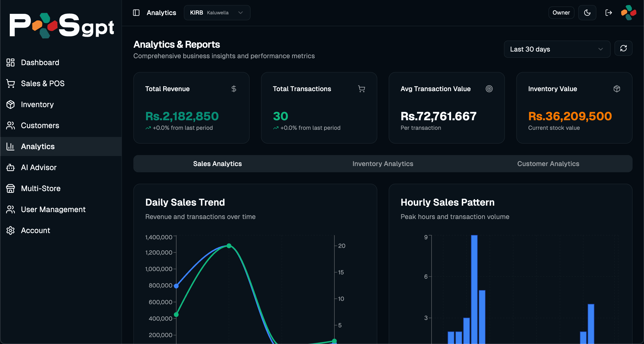Select the Sales & POS cart icon
This screenshot has height=344, width=644.
coord(10,83)
